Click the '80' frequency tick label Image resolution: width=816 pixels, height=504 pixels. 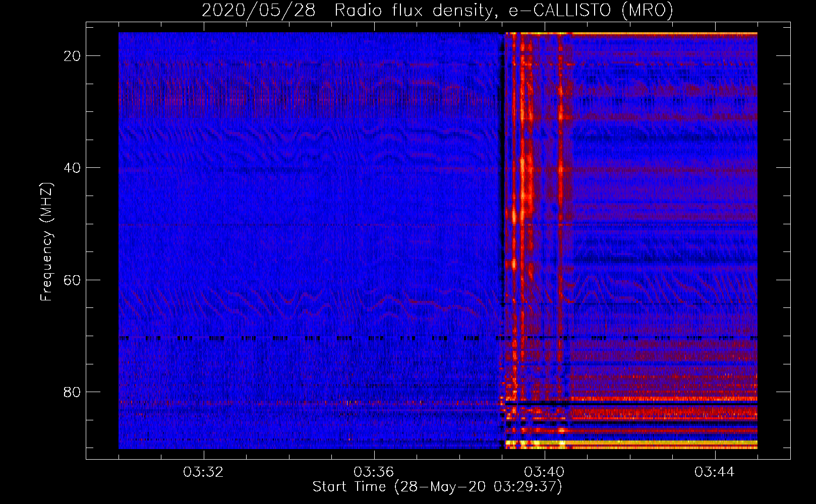coord(72,392)
